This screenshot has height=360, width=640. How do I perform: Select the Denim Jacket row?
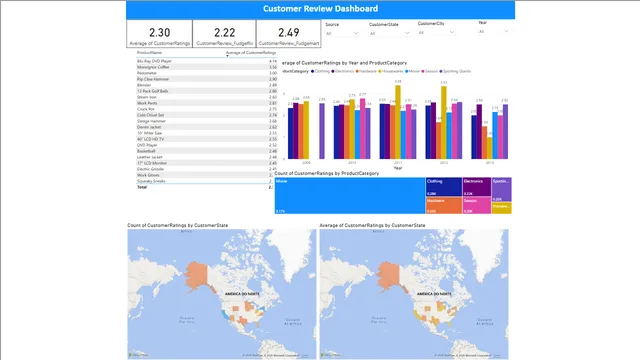(x=207, y=127)
